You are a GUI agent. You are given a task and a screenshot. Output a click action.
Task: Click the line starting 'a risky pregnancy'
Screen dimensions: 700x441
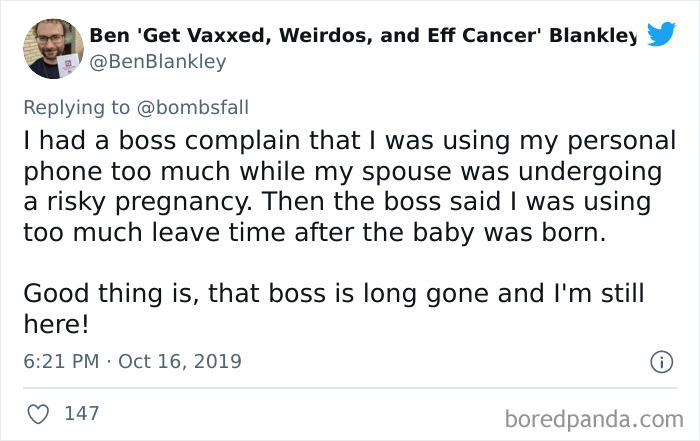coord(337,202)
